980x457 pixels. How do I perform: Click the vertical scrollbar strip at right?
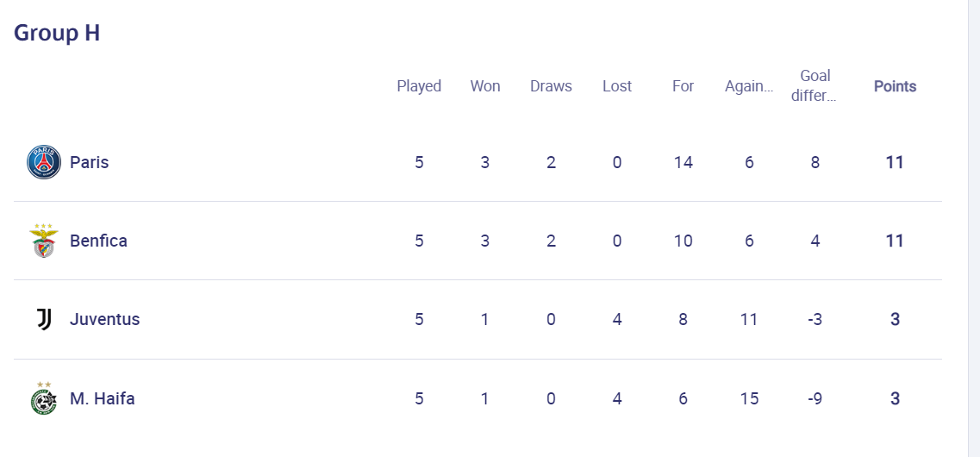pyautogui.click(x=974, y=228)
